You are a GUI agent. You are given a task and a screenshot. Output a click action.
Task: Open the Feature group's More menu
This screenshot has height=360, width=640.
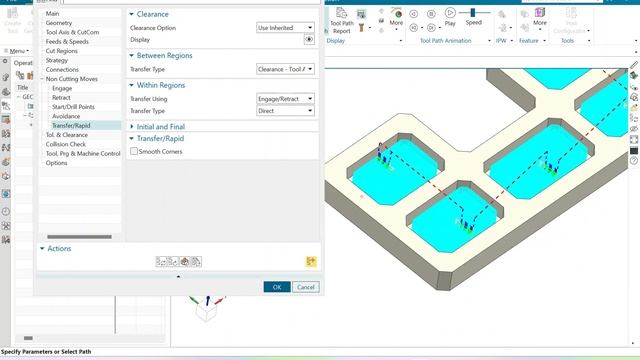click(x=540, y=18)
